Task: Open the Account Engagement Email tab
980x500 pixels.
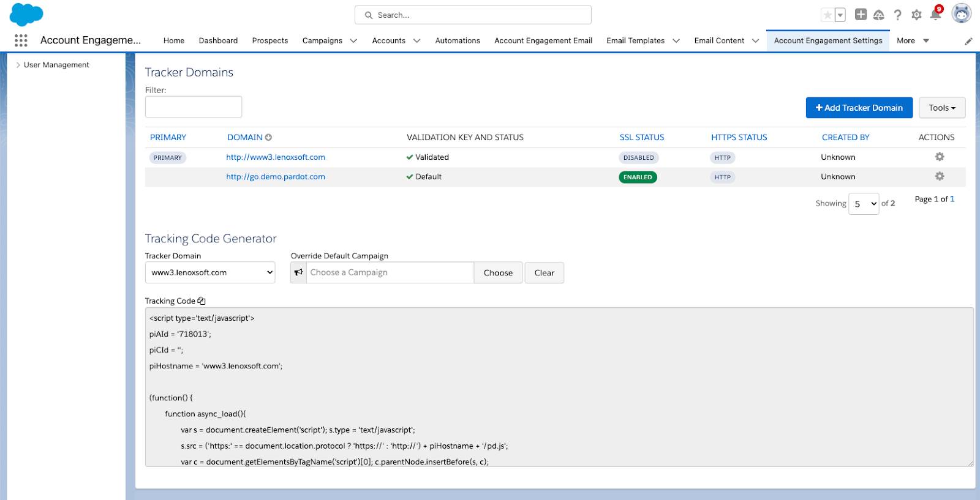Action: point(543,40)
